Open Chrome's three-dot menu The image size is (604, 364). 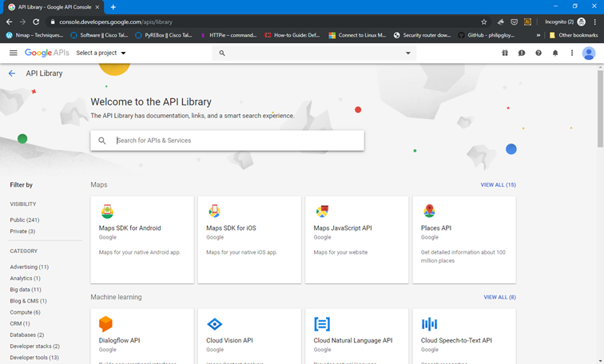click(594, 22)
